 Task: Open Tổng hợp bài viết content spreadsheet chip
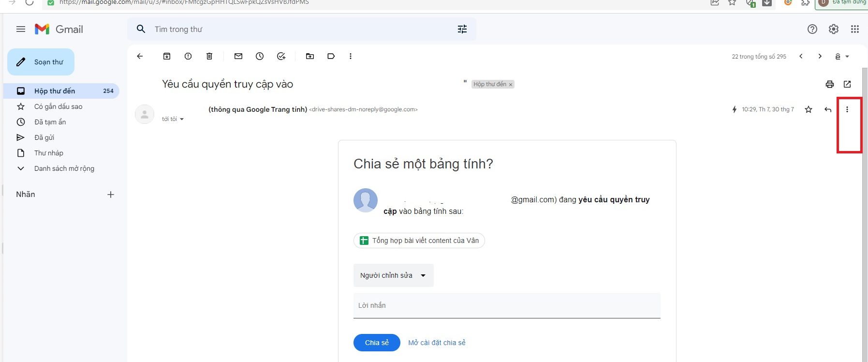(x=419, y=241)
